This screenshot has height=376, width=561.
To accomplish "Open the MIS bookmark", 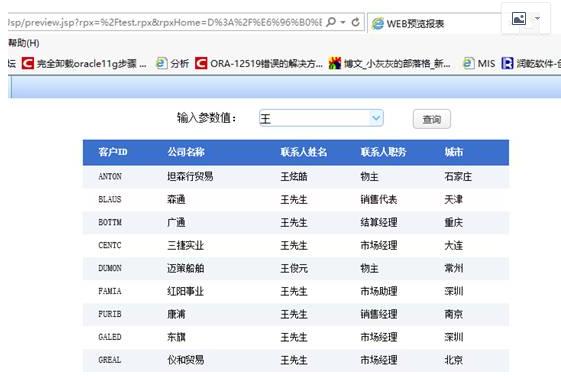I will pyautogui.click(x=479, y=64).
